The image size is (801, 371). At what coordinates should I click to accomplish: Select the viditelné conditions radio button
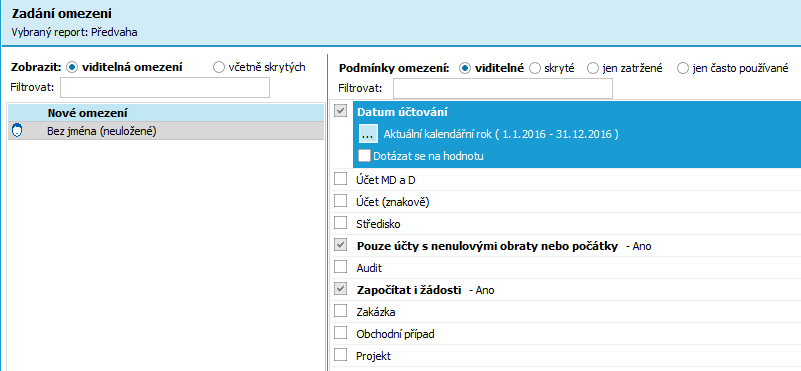465,68
